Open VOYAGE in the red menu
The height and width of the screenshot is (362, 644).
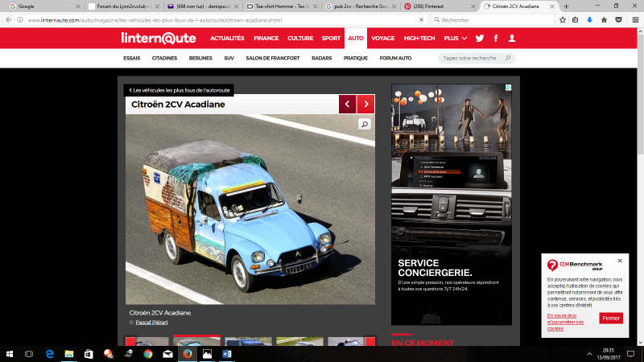click(x=383, y=38)
